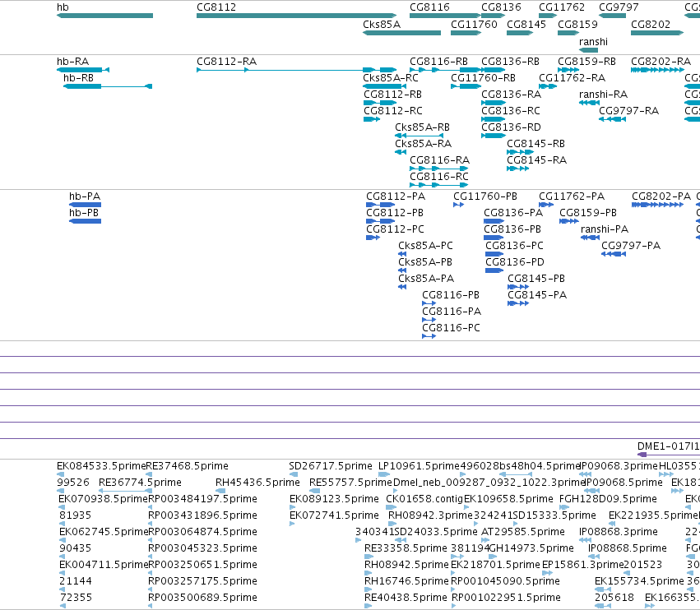The width and height of the screenshot is (700, 610).
Task: Select the ranshi gene label
Action: [593, 42]
